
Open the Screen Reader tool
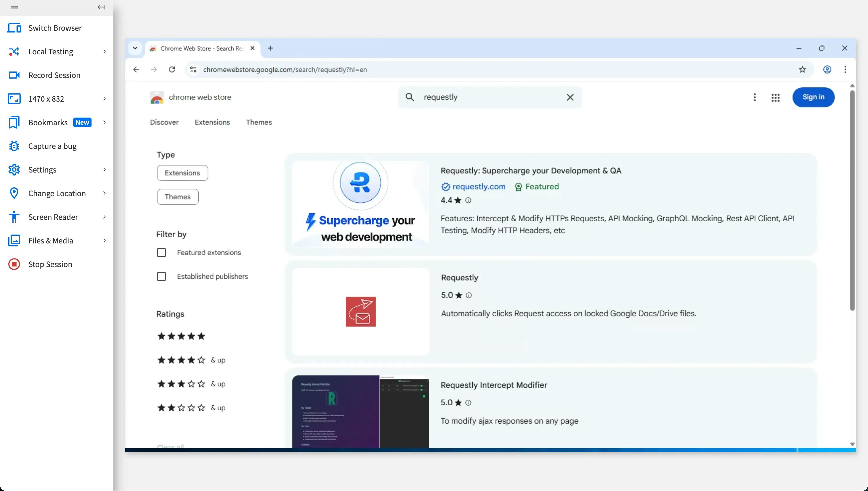[x=53, y=217]
